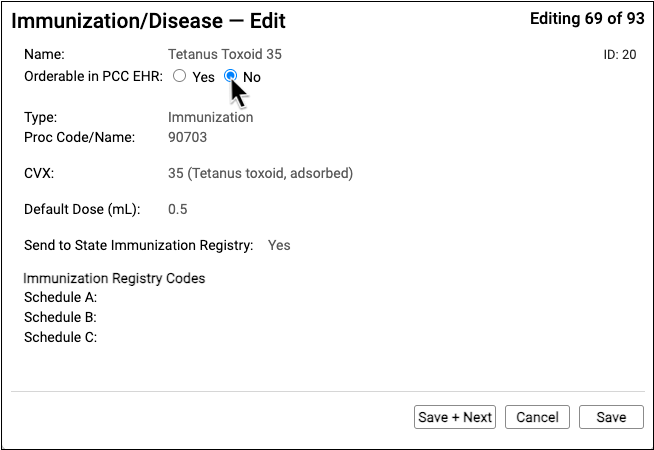The image size is (654, 450).
Task: Click the Schedule B label
Action: [x=60, y=317]
